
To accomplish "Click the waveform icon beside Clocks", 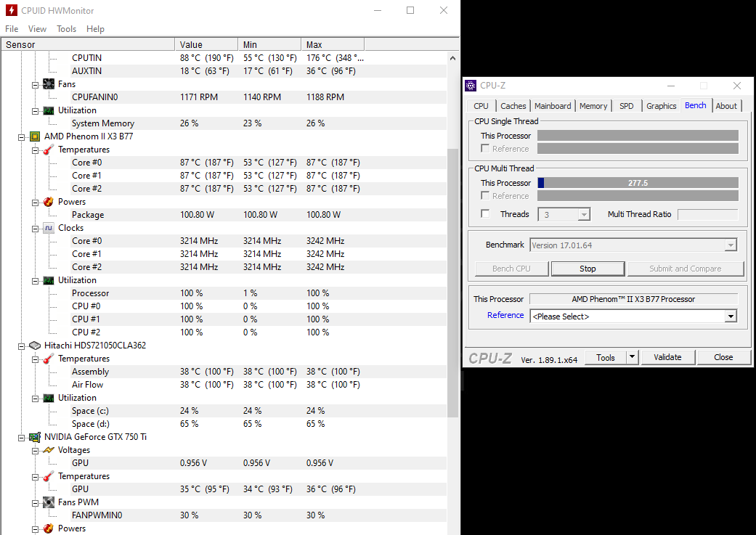I will click(x=49, y=228).
